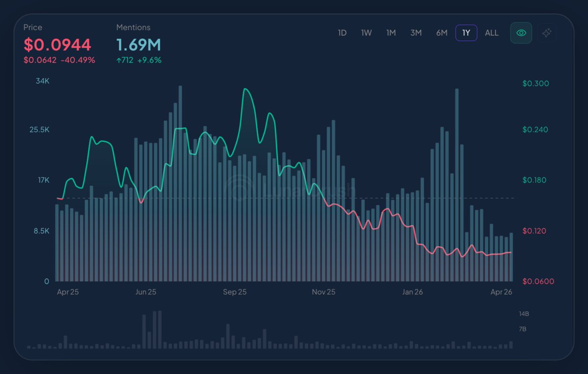Click the 14B volume axis label

[524, 314]
